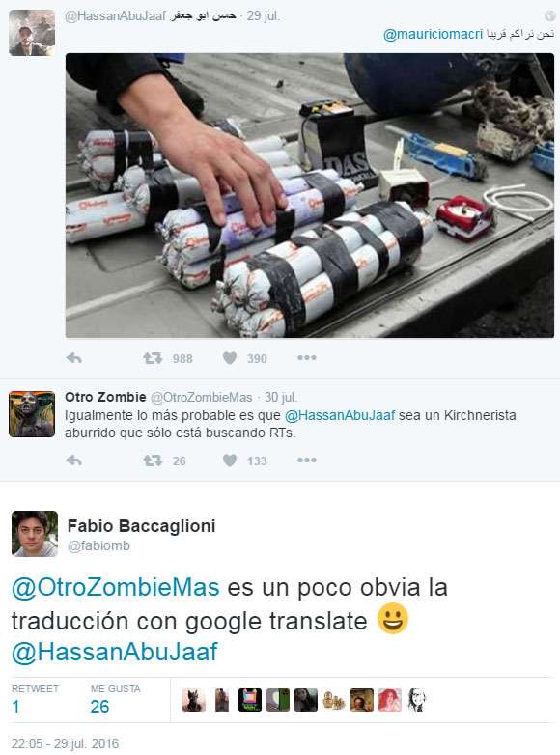Image resolution: width=560 pixels, height=755 pixels.
Task: Open @HassanAbuJaaf mention in Fabio's tweet
Action: [x=115, y=652]
